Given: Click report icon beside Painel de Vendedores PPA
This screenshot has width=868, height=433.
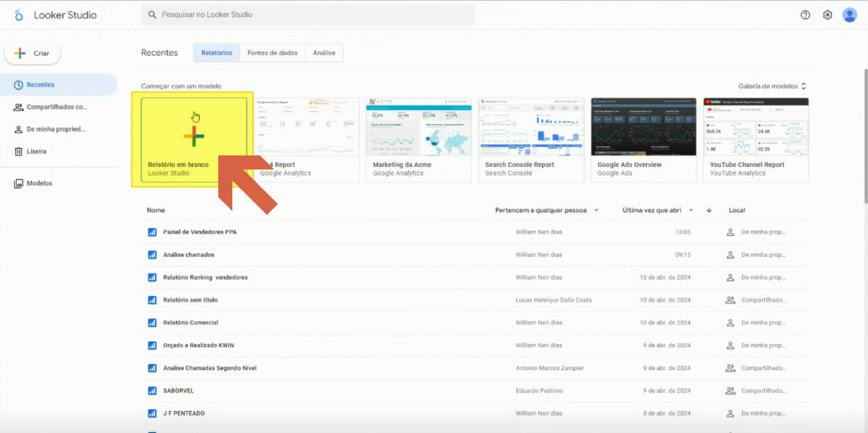Looking at the screenshot, I should pyautogui.click(x=152, y=232).
